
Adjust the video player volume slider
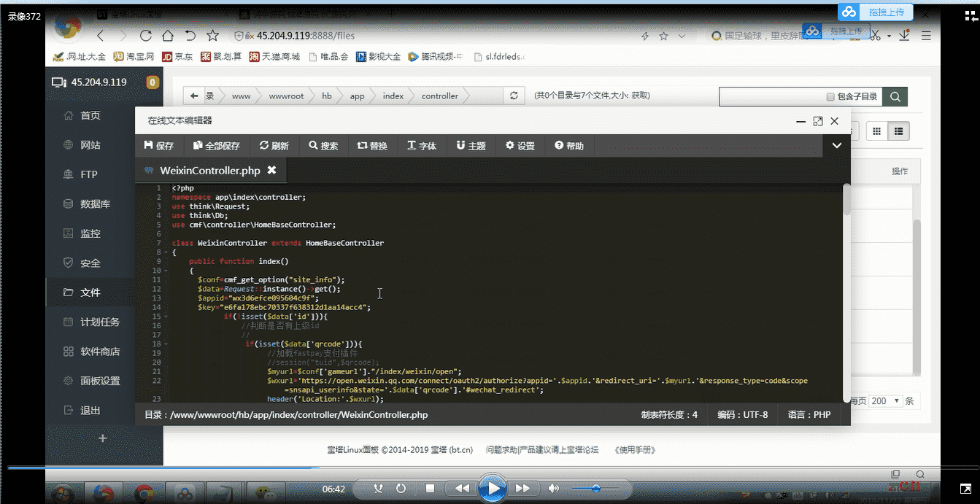click(596, 488)
